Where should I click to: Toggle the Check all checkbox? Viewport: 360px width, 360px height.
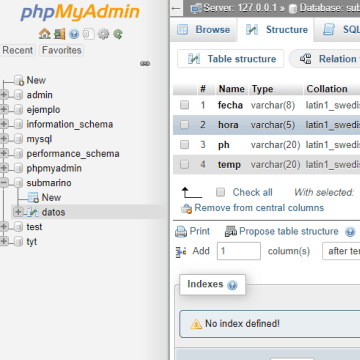(x=220, y=192)
